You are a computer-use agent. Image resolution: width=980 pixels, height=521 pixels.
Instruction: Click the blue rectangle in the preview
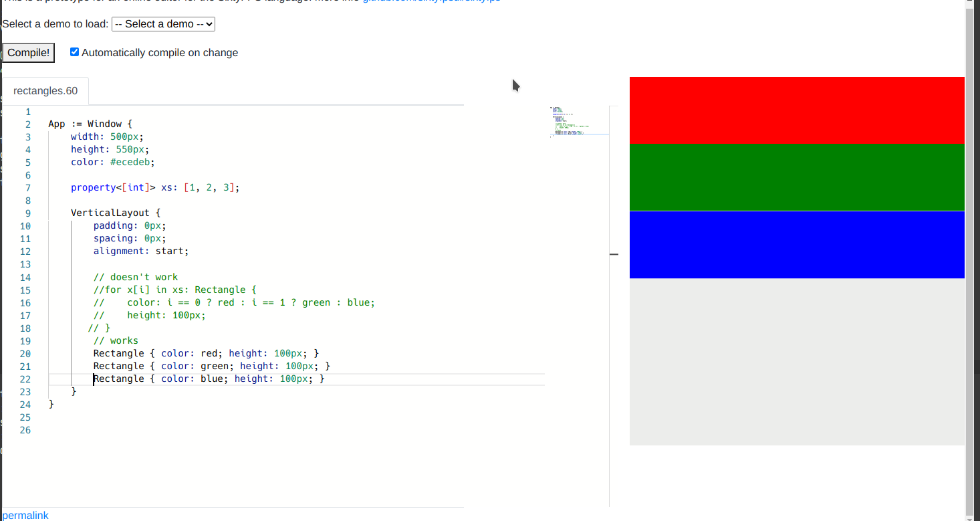pos(797,244)
